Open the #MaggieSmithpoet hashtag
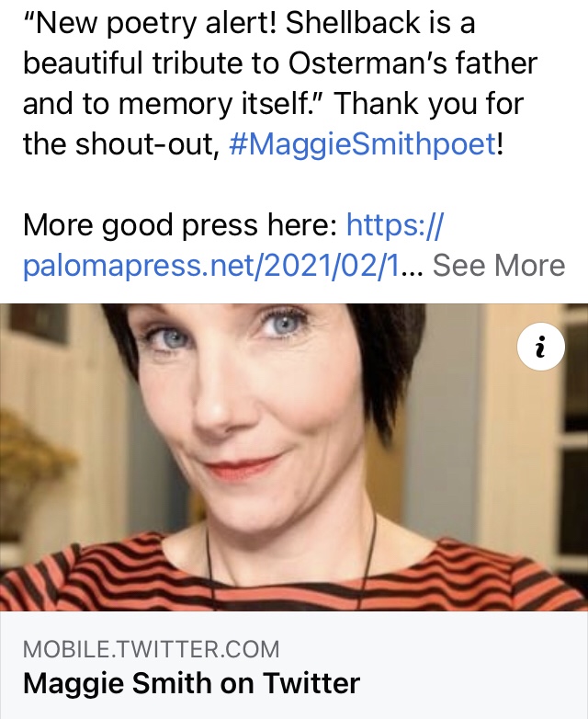This screenshot has width=588, height=719. coord(363,143)
